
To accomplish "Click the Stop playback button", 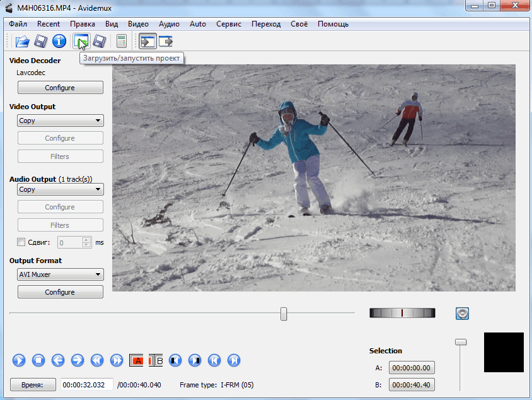I will 38,360.
